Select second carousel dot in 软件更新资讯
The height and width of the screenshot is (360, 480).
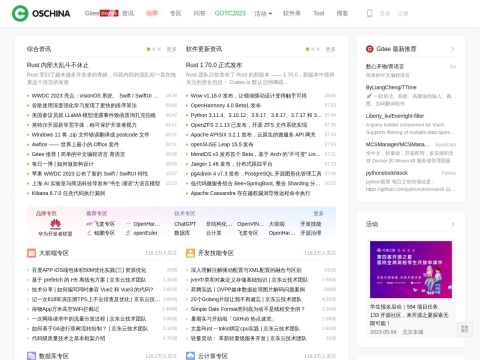(313, 49)
